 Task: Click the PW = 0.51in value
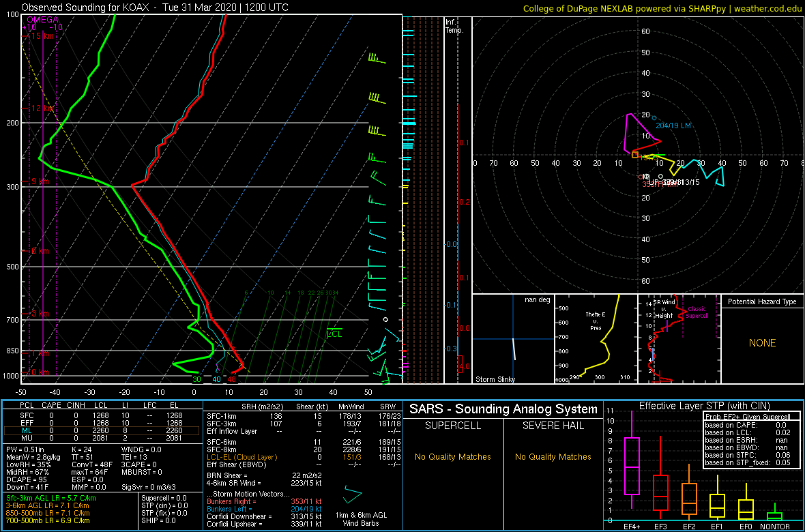pyautogui.click(x=25, y=449)
